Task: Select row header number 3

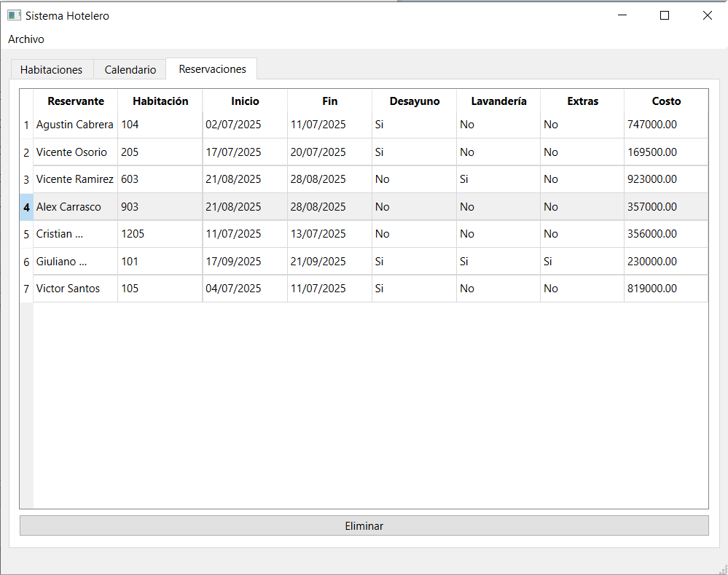Action: point(26,179)
